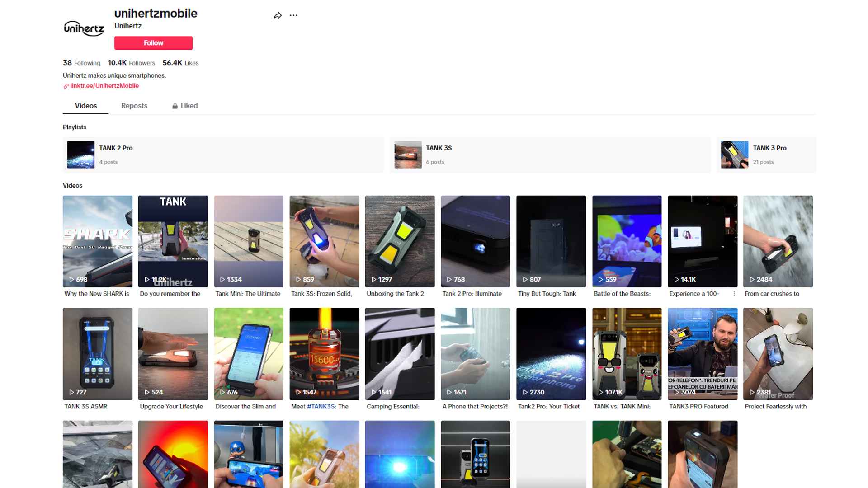
Task: Click TANK 3 Pro playlist thumbnail icon
Action: click(734, 155)
